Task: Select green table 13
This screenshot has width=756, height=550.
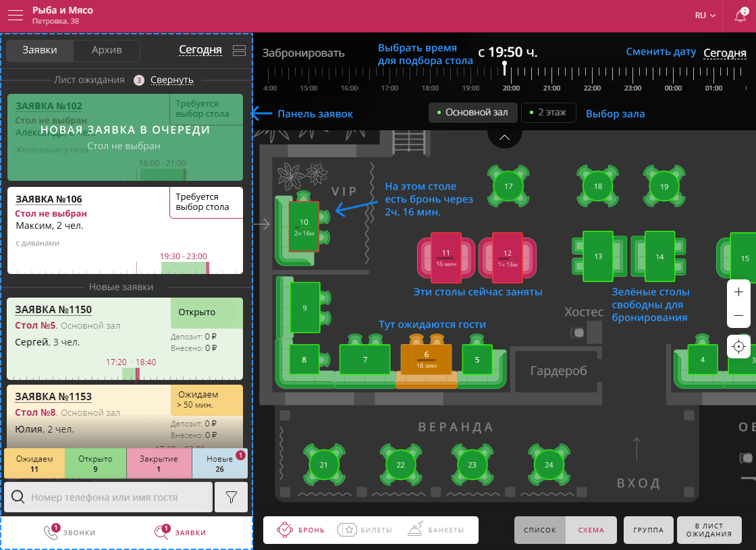Action: tap(598, 256)
